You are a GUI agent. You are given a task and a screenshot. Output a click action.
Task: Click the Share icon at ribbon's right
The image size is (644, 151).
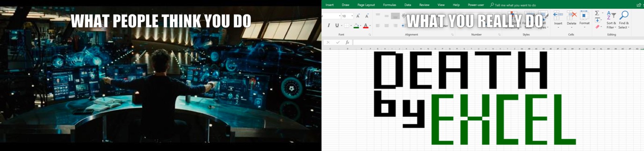(x=639, y=5)
